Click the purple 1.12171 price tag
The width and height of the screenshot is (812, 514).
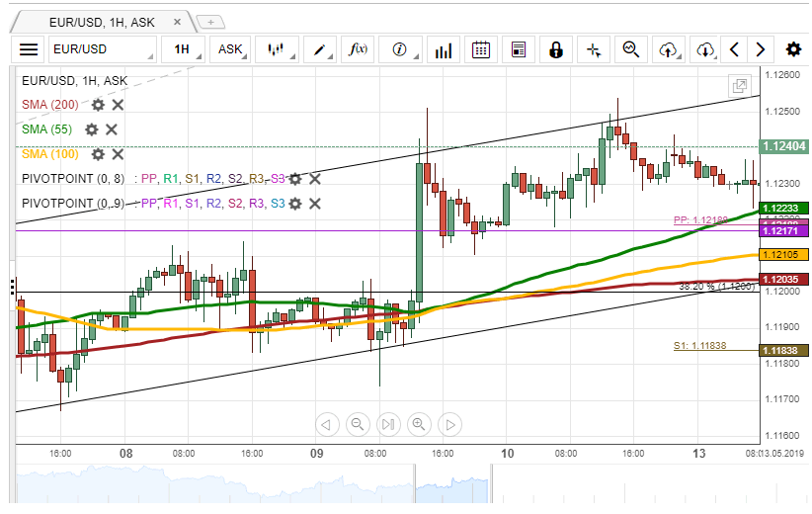click(783, 231)
